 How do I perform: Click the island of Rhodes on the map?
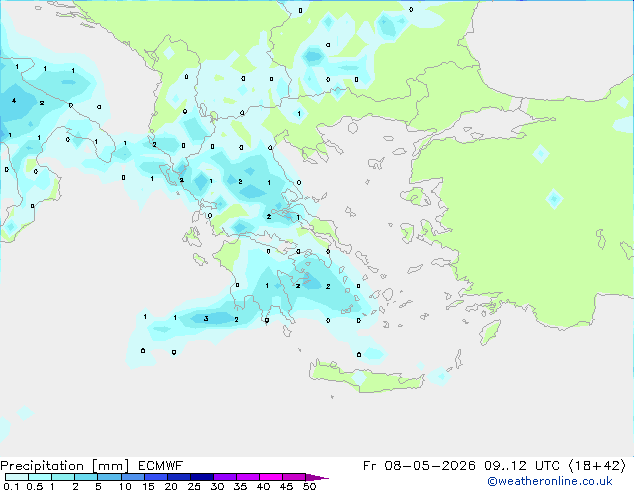pyautogui.click(x=490, y=332)
